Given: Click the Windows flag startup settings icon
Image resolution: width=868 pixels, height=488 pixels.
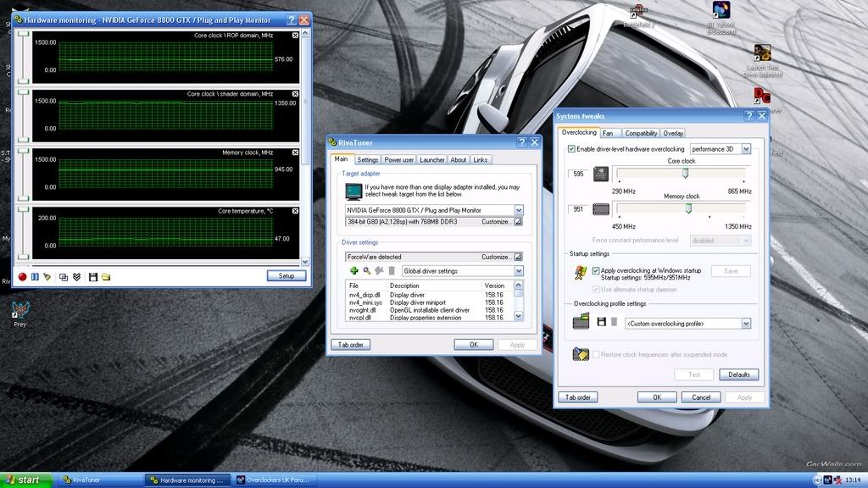Looking at the screenshot, I should (x=580, y=273).
